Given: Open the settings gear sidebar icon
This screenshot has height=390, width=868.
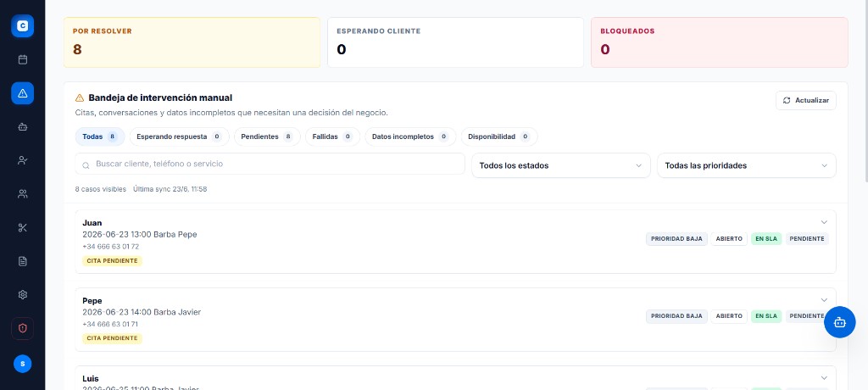Looking at the screenshot, I should [x=22, y=295].
